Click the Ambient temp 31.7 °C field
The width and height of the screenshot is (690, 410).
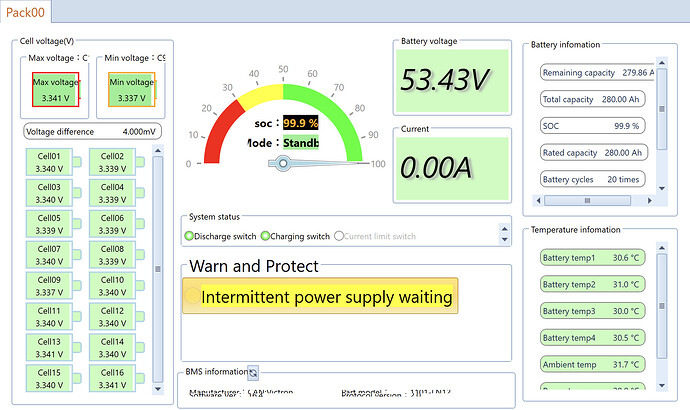[x=592, y=364]
